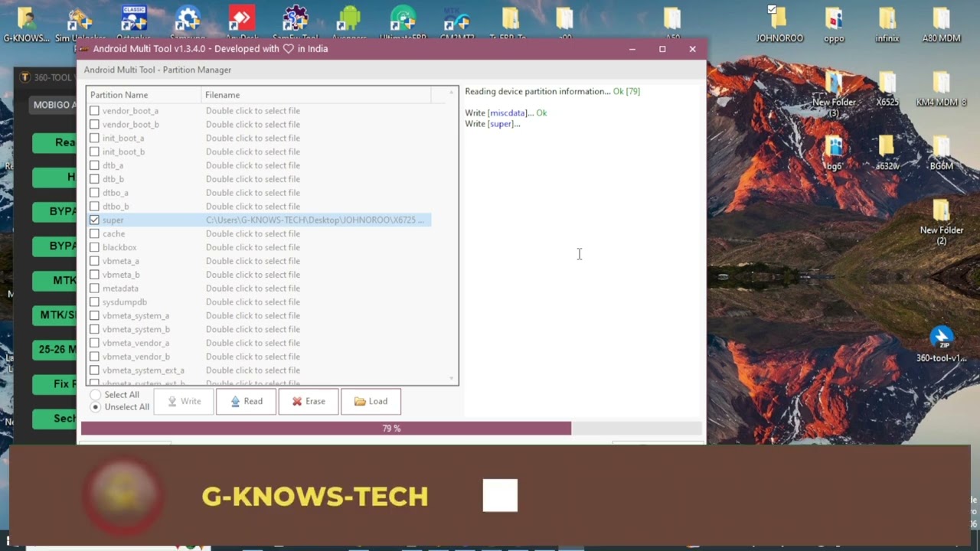Click the Filename column header

click(316, 95)
